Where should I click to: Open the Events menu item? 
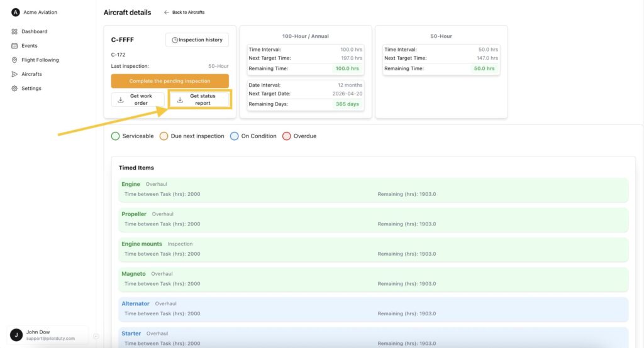click(29, 46)
